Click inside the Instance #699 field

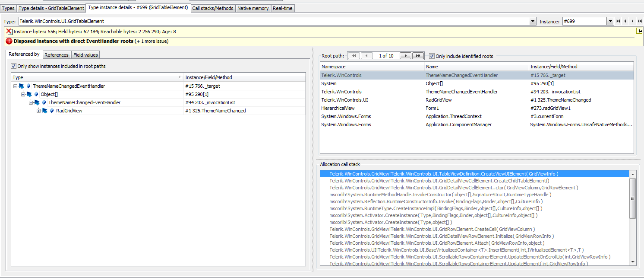point(584,21)
